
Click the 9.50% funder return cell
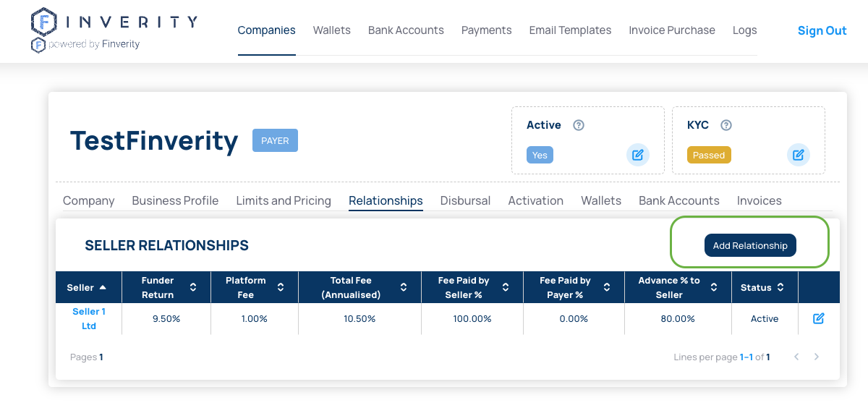166,318
